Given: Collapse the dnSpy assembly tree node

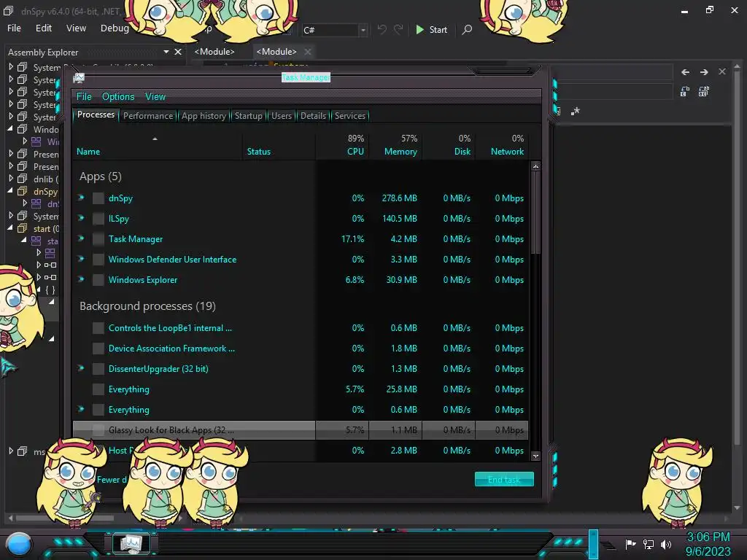Looking at the screenshot, I should (x=10, y=191).
